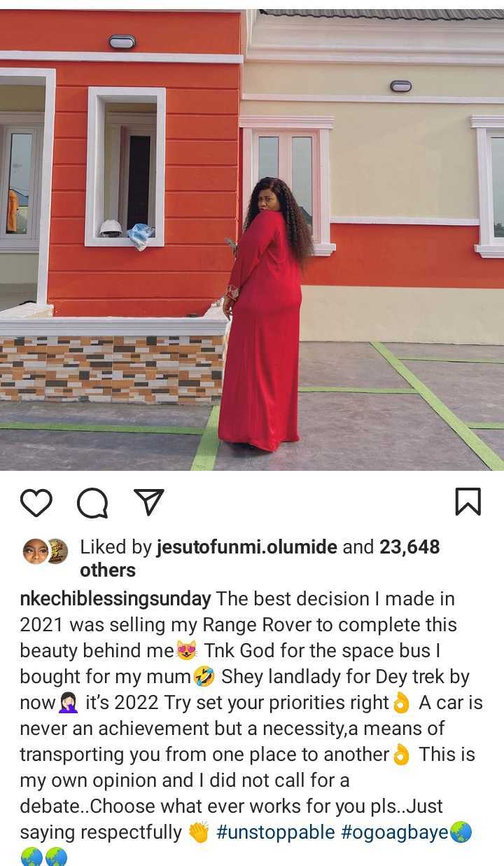
Task: Tap the face palm emoji in caption
Action: pyautogui.click(x=69, y=703)
